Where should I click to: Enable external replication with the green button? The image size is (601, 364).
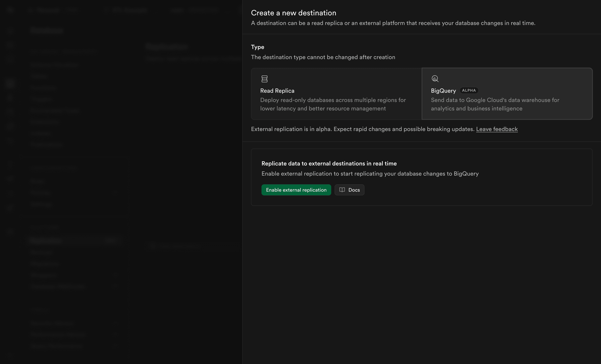296,190
